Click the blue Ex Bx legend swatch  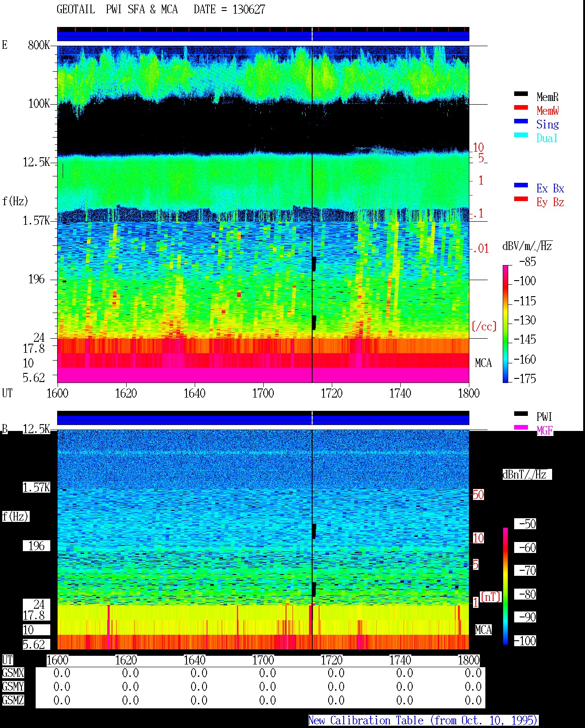point(521,186)
